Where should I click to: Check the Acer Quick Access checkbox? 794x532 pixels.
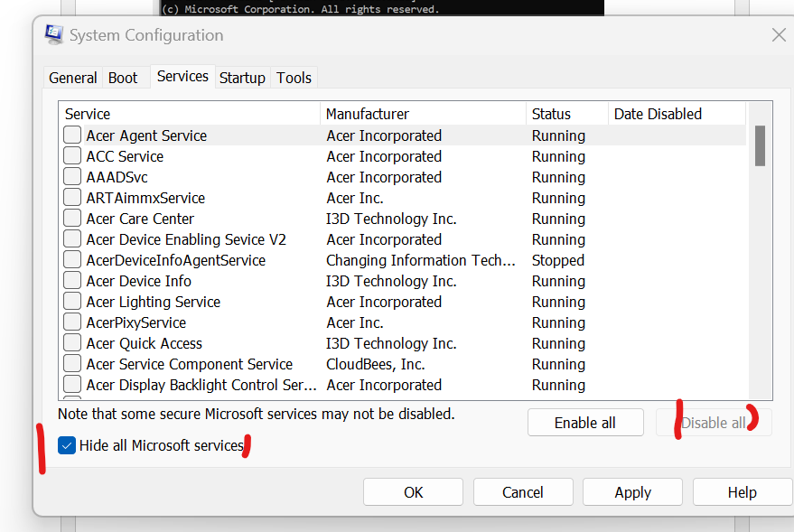tap(72, 343)
